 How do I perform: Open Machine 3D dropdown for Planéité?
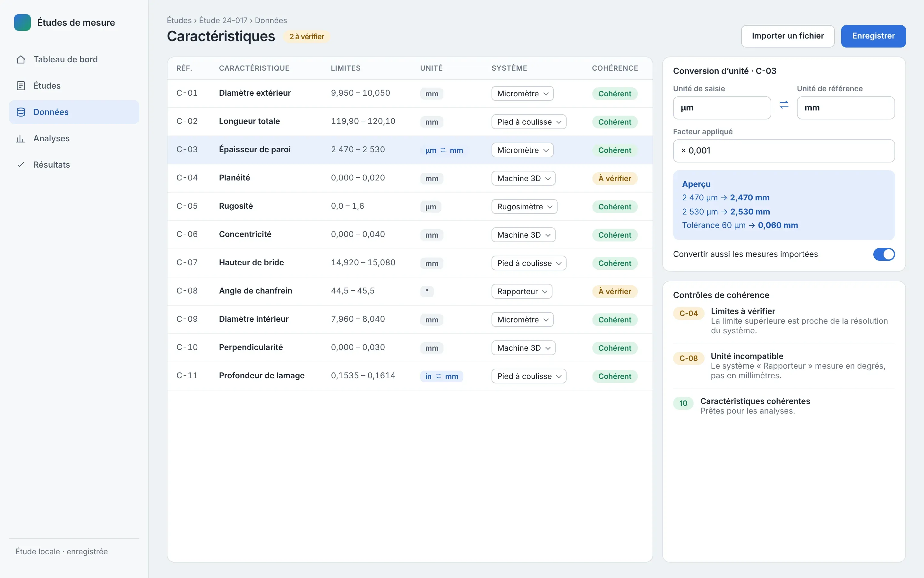coord(523,179)
